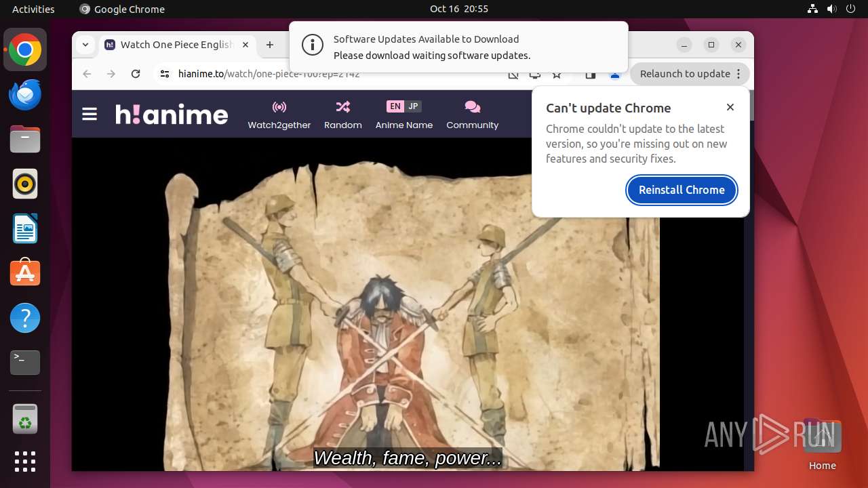Open the Community section

(x=473, y=115)
